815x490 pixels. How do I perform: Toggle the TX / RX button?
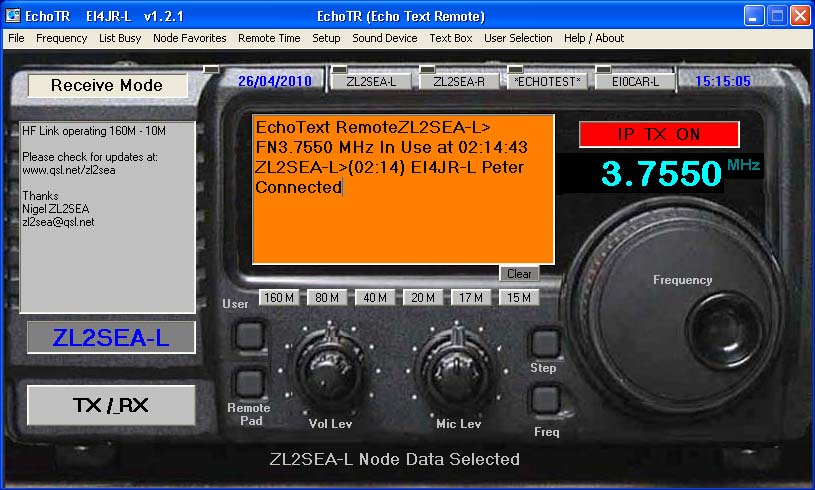(111, 405)
